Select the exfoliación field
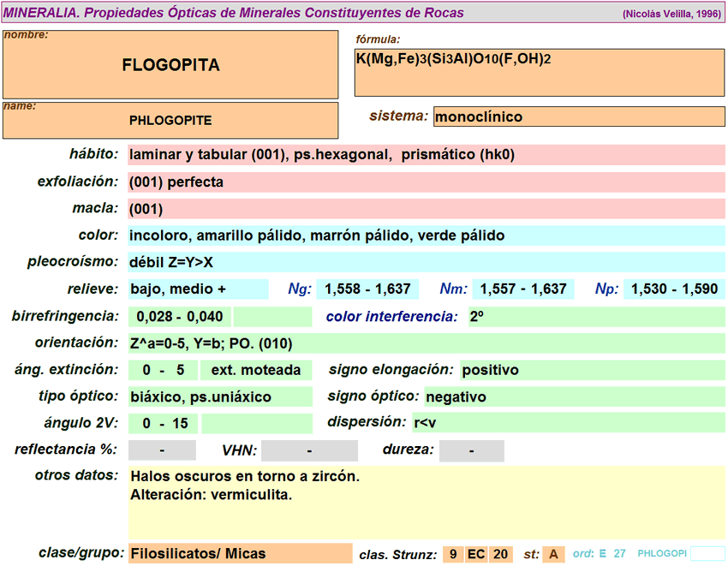This screenshot has height=566, width=728. click(426, 182)
